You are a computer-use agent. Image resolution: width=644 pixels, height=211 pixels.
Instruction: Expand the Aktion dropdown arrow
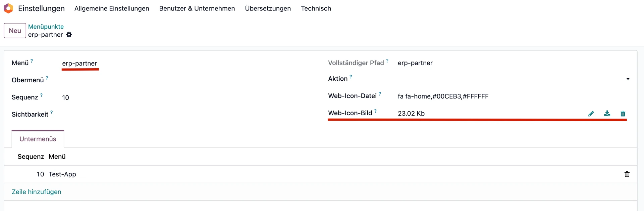[628, 79]
